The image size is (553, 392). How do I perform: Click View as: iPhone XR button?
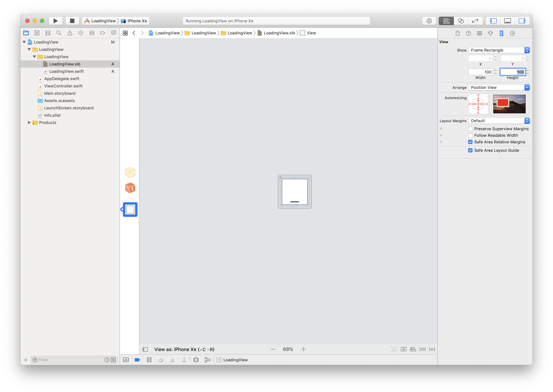click(x=184, y=349)
